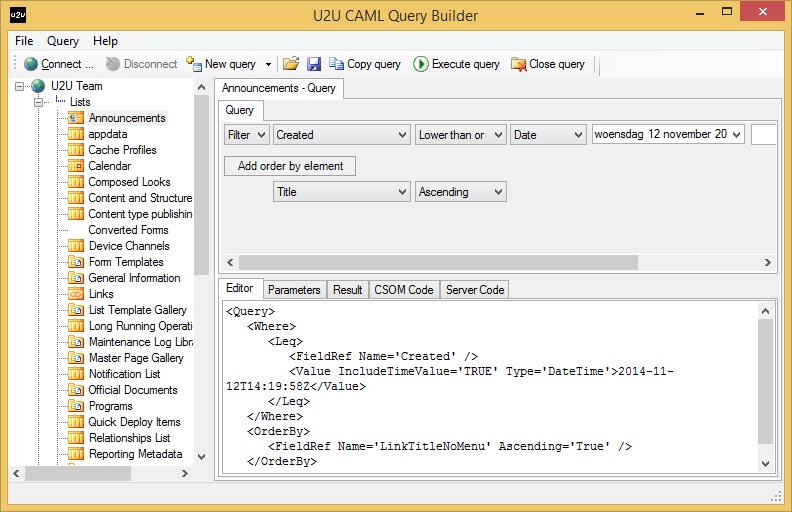Click the Calendar list icon
The width and height of the screenshot is (792, 512).
76,166
